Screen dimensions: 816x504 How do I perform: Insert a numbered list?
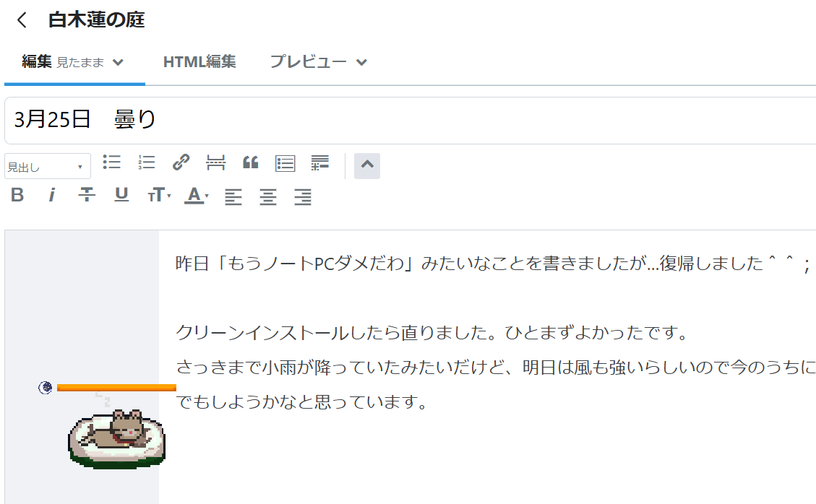point(146,162)
